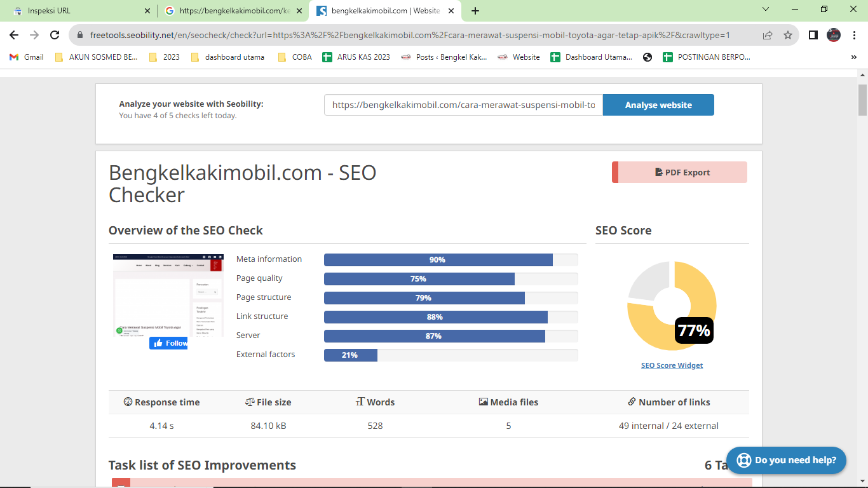The height and width of the screenshot is (488, 868).
Task: Close the Seobility bengkelkakimobil.com tab
Action: (451, 11)
